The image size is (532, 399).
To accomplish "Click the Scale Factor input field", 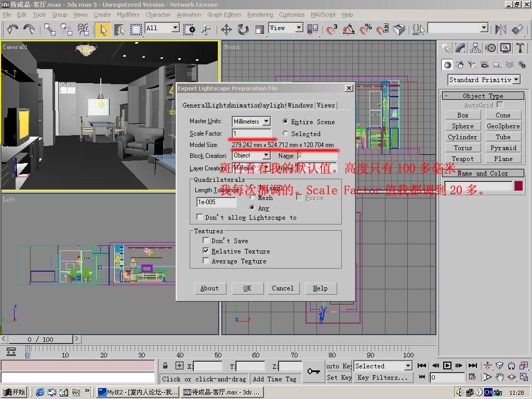I will [x=251, y=134].
